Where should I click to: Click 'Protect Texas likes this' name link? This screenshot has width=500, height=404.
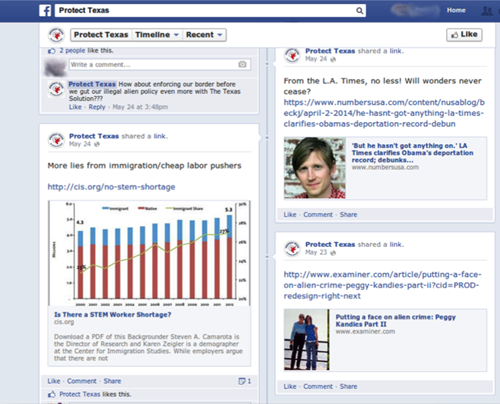click(80, 394)
